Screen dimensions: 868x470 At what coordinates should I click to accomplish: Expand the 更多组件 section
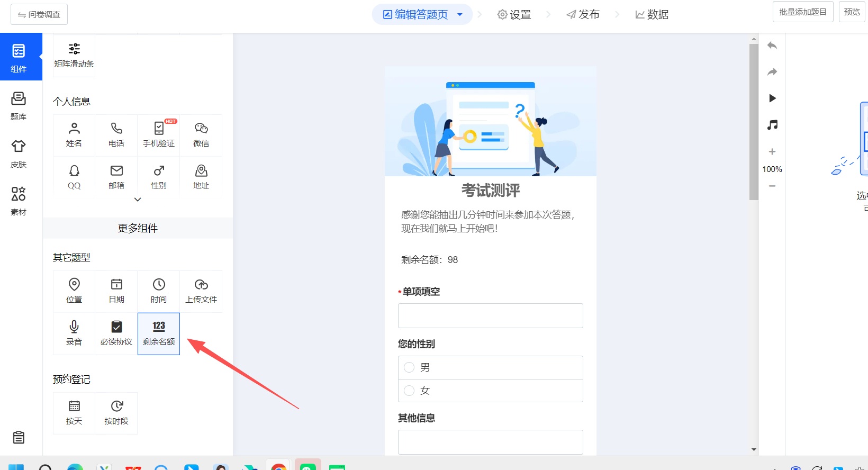138,228
